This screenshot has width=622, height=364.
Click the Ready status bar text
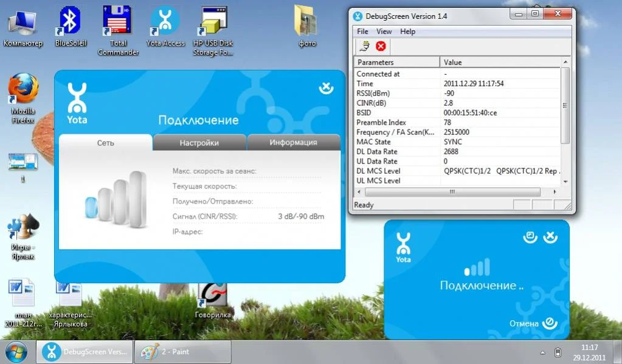click(x=364, y=205)
